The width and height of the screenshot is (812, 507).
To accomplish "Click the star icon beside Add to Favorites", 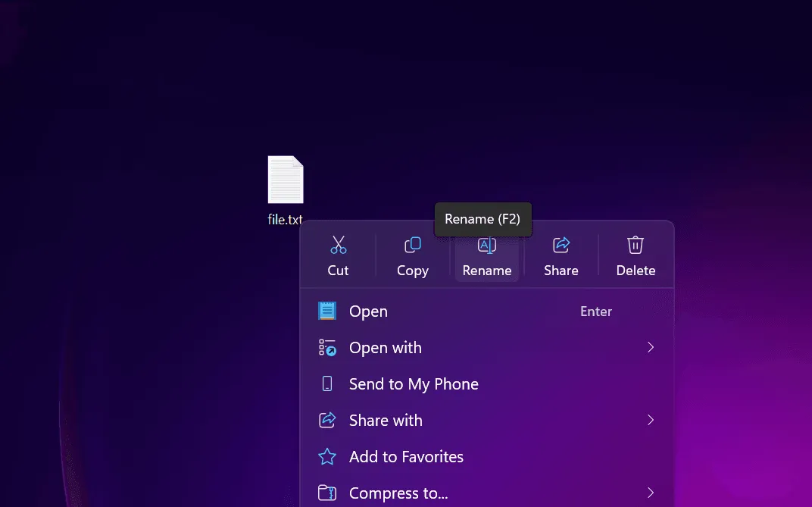I will 327,457.
